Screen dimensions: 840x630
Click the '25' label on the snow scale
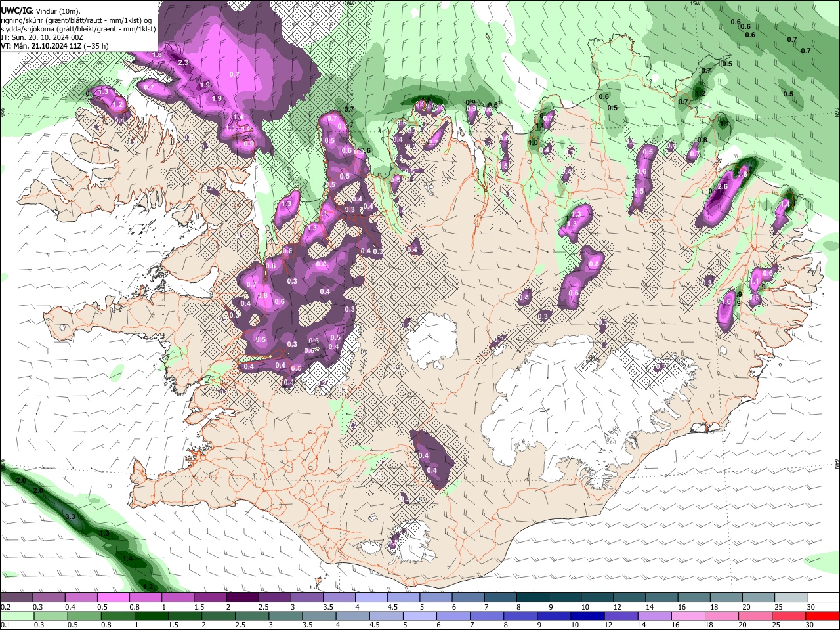coord(779,607)
